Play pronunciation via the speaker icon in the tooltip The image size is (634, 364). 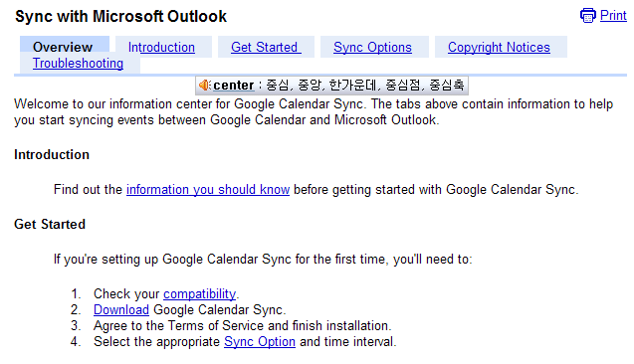point(205,85)
